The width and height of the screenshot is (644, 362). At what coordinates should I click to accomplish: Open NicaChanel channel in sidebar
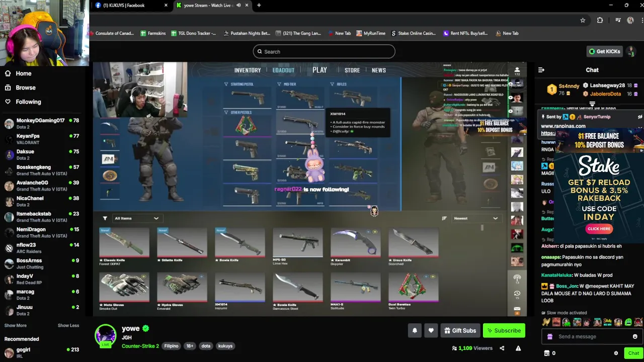[41, 202]
